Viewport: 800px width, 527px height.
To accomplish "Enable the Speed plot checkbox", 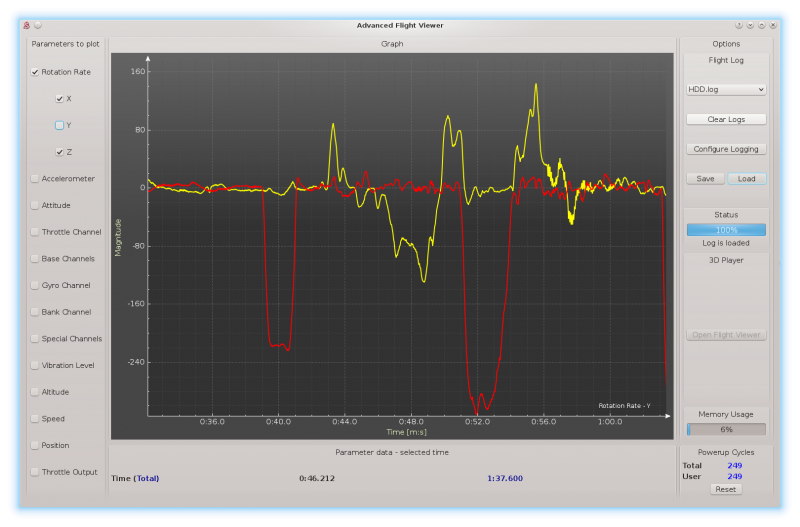I will pos(36,419).
